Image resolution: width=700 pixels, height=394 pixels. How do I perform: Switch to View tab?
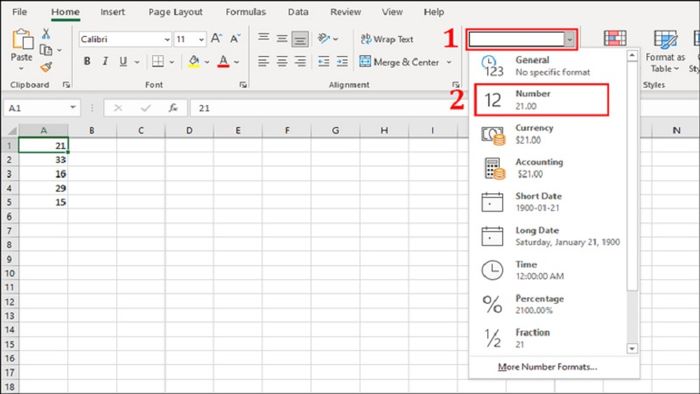392,12
